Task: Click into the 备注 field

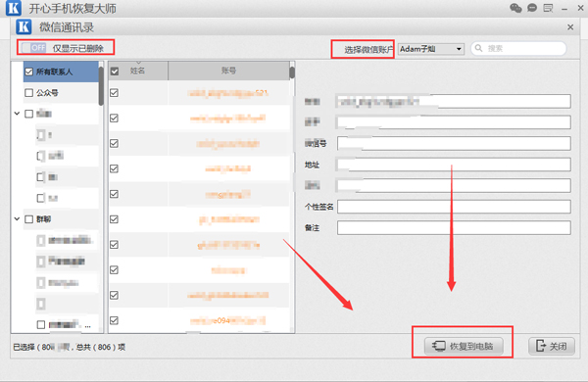Action: click(454, 227)
